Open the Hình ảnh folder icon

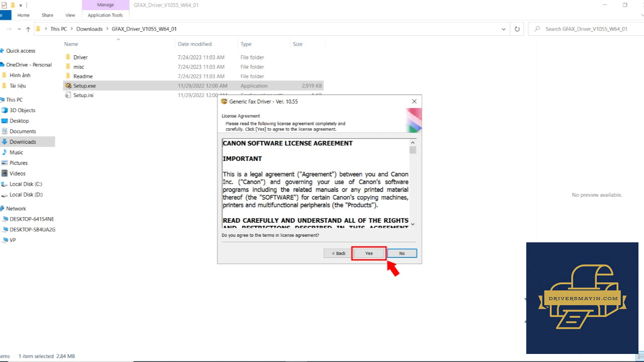pos(5,75)
